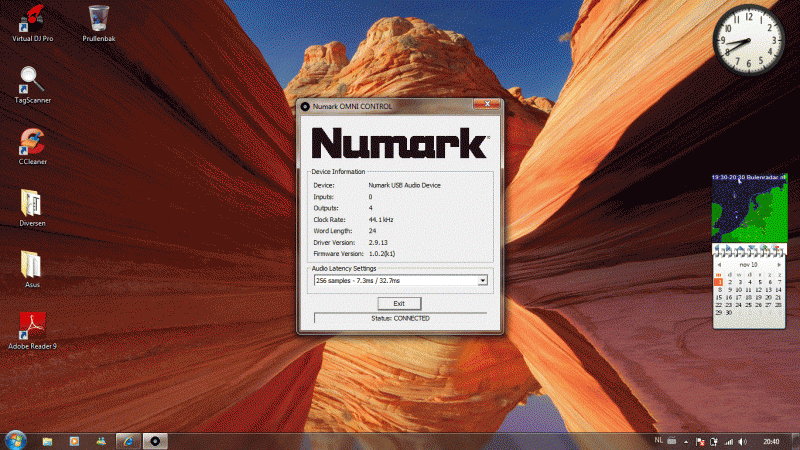This screenshot has width=800, height=450.
Task: Click the Numark window title bar icon
Action: coord(305,107)
